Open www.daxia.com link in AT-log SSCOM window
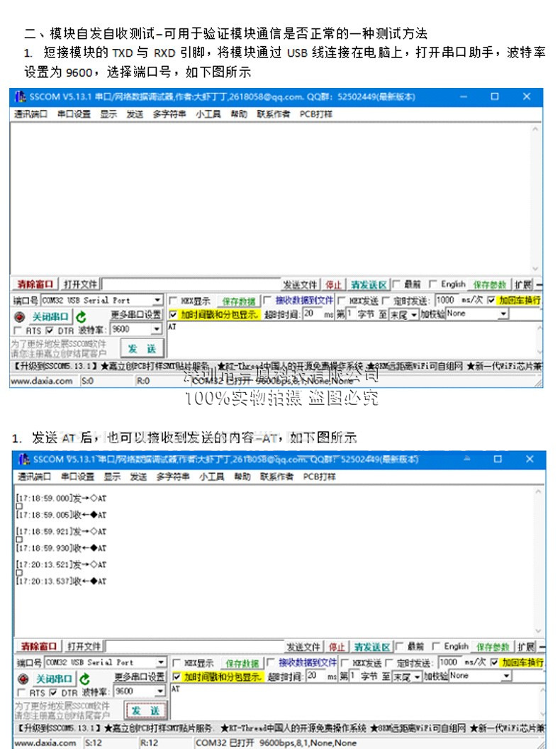The image size is (560, 756). point(45,743)
